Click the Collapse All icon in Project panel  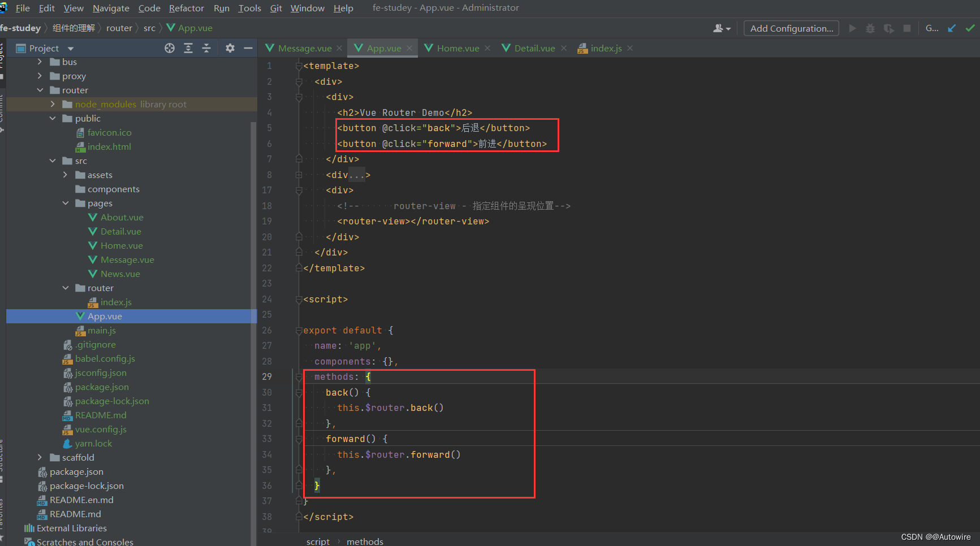pos(206,48)
